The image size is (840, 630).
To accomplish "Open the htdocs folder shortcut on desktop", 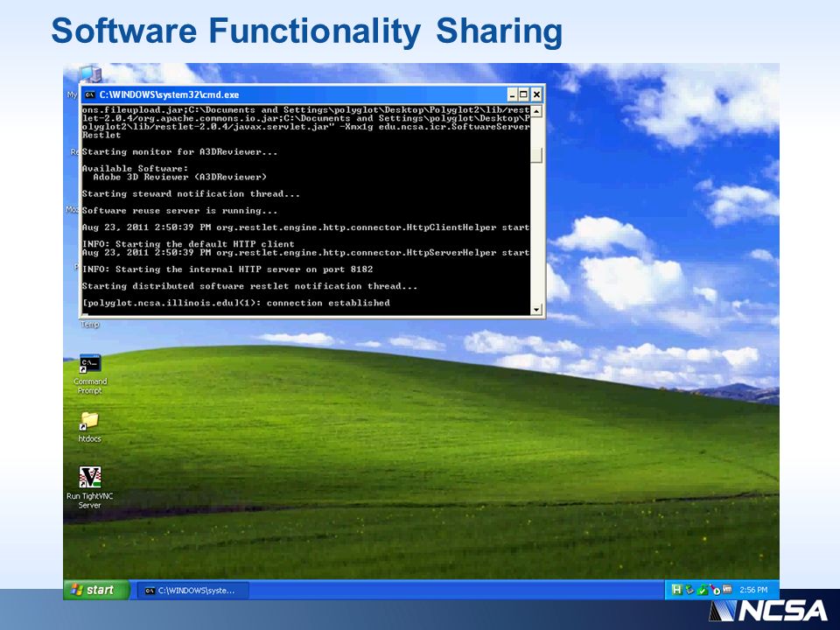I will point(89,427).
